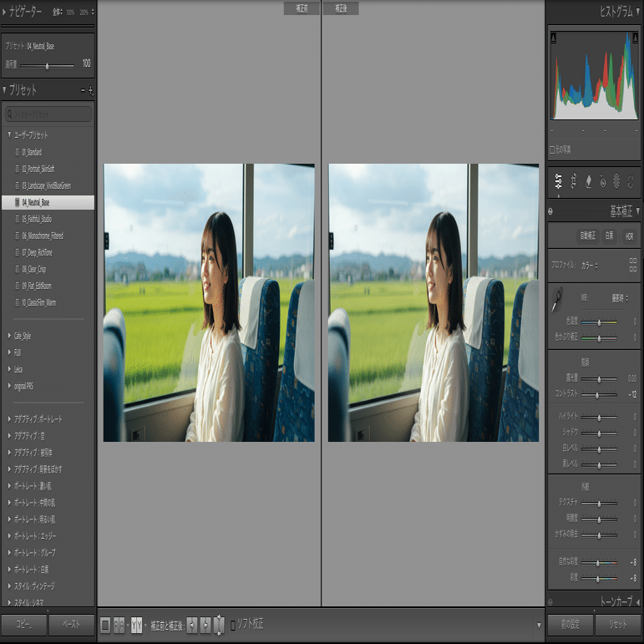Click the search magnifier in preset filter
Image resolution: width=644 pixels, height=644 pixels.
tap(9, 114)
